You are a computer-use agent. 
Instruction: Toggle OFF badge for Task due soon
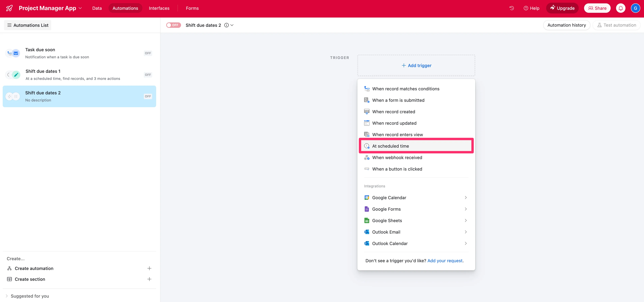click(148, 53)
